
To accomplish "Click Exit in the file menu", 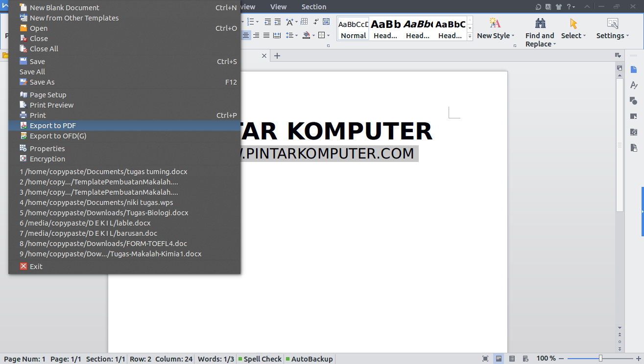I will click(x=124, y=267).
